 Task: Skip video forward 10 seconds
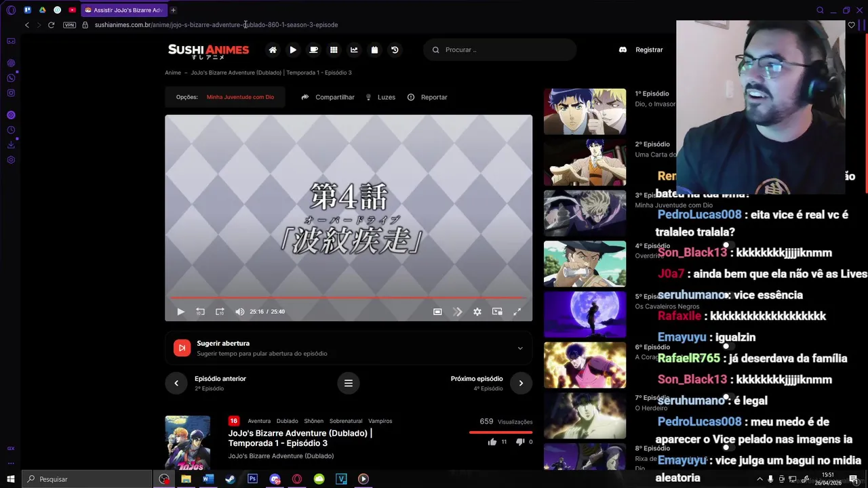(220, 312)
